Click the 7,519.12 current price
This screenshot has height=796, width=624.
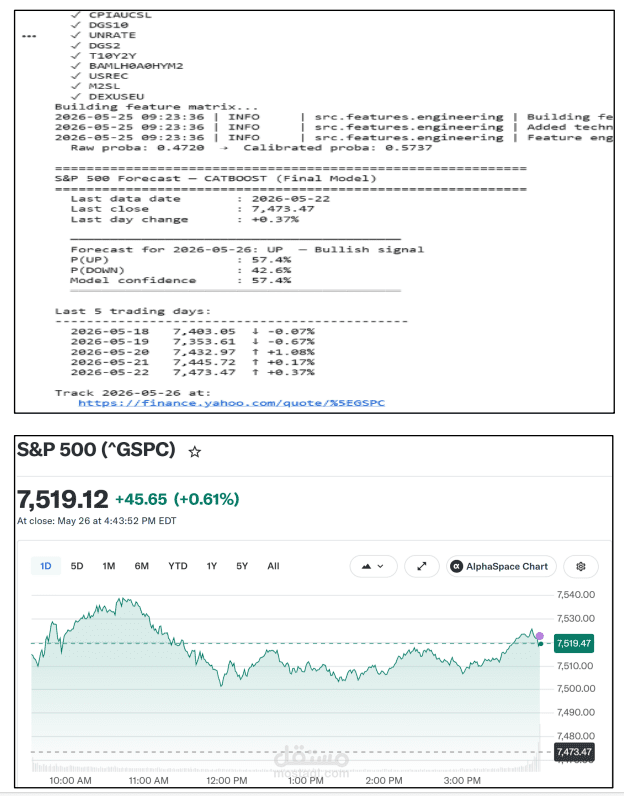(62, 500)
